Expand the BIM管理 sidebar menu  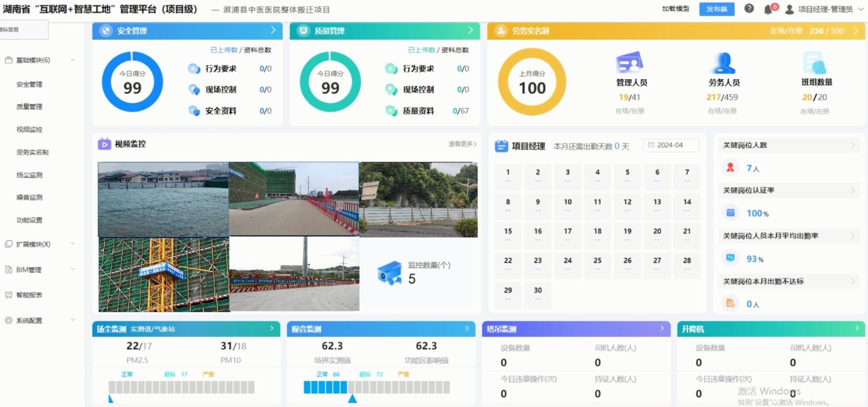pos(73,269)
